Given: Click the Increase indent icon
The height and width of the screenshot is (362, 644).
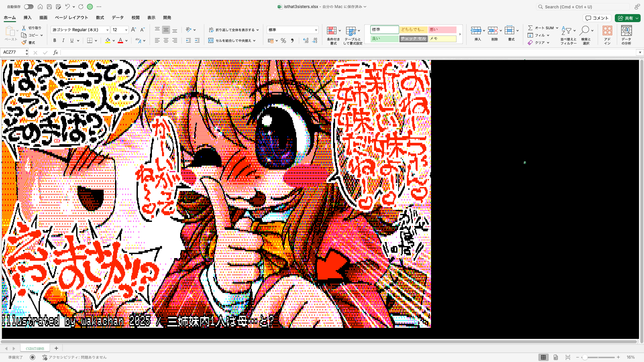Looking at the screenshot, I should [197, 41].
